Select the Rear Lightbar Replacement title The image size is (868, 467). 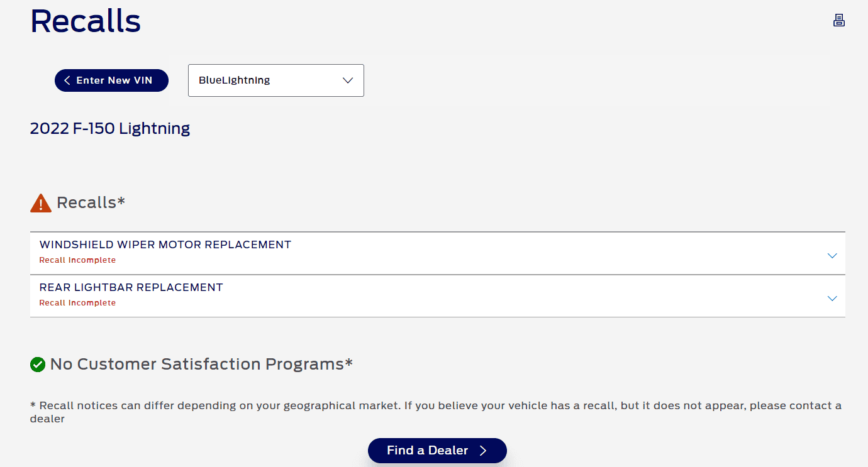[131, 287]
